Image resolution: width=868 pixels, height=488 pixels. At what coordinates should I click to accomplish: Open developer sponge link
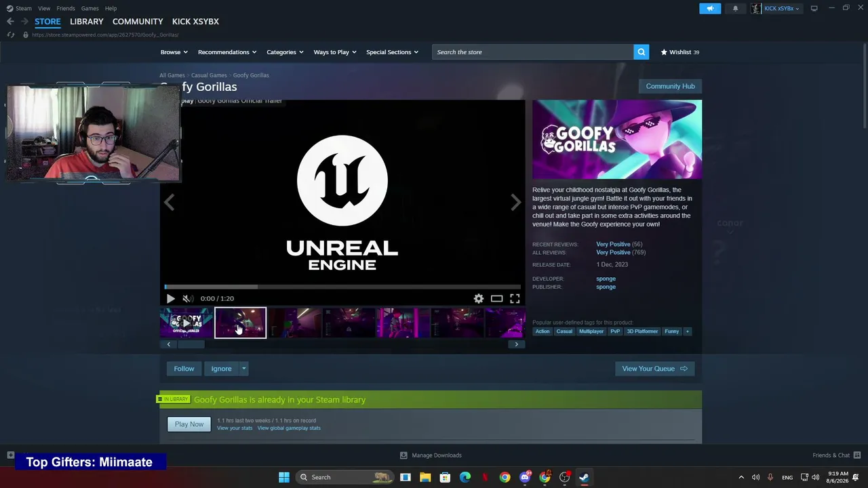[606, 279]
